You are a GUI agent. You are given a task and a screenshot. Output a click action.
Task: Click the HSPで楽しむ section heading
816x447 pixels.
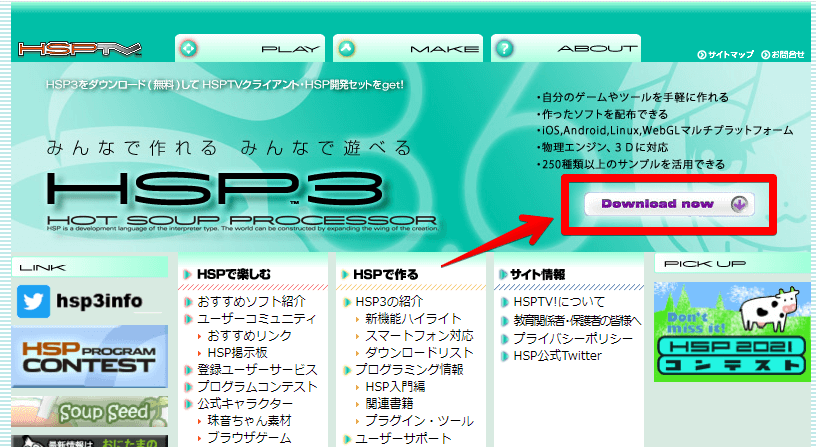coord(234,274)
